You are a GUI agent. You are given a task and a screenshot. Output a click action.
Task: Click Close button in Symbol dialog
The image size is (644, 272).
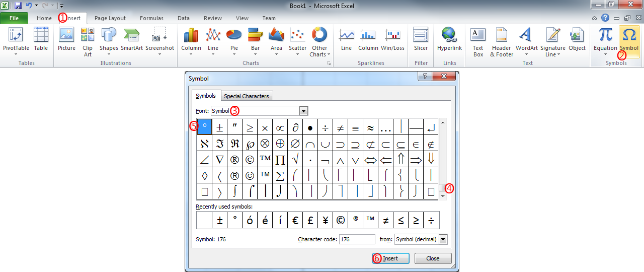point(433,258)
